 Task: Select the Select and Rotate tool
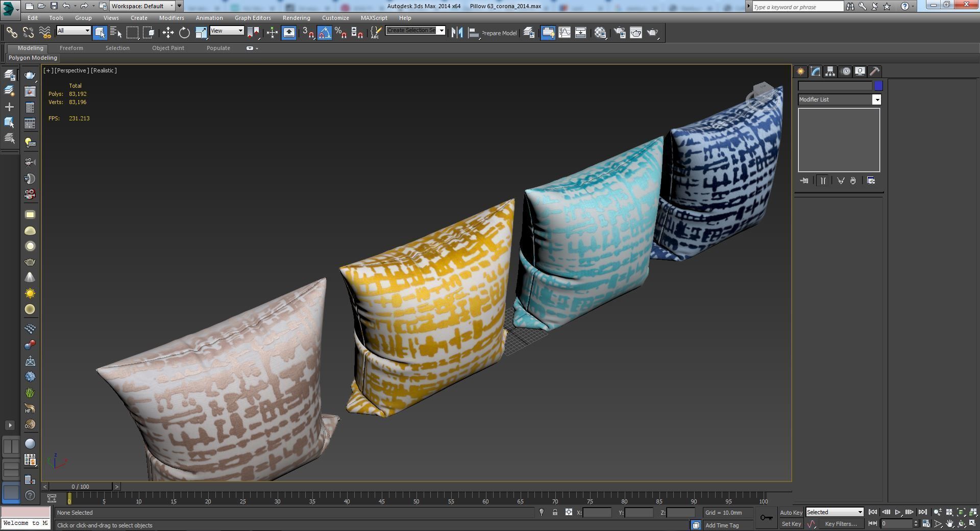click(x=184, y=33)
